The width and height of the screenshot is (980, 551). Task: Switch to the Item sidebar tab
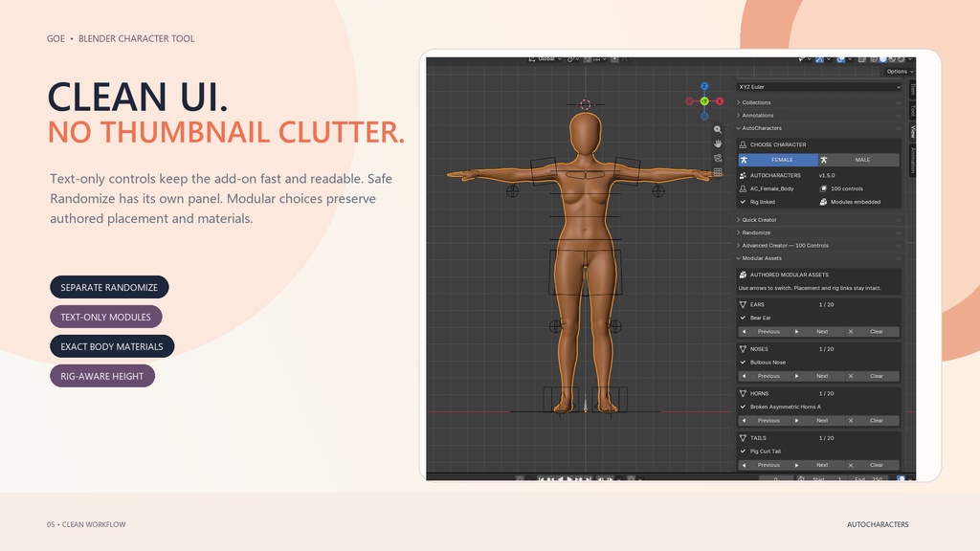click(x=912, y=89)
